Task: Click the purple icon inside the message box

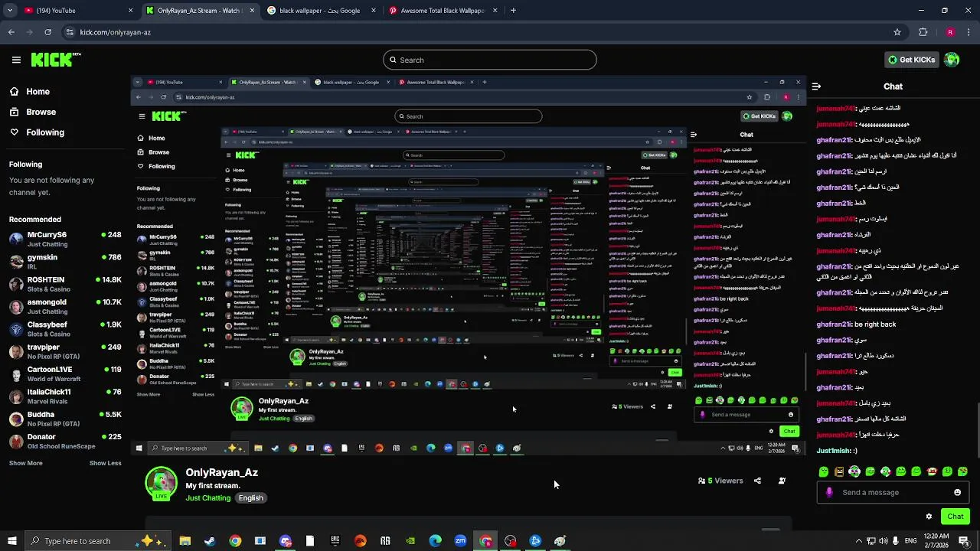Action: pos(829,492)
